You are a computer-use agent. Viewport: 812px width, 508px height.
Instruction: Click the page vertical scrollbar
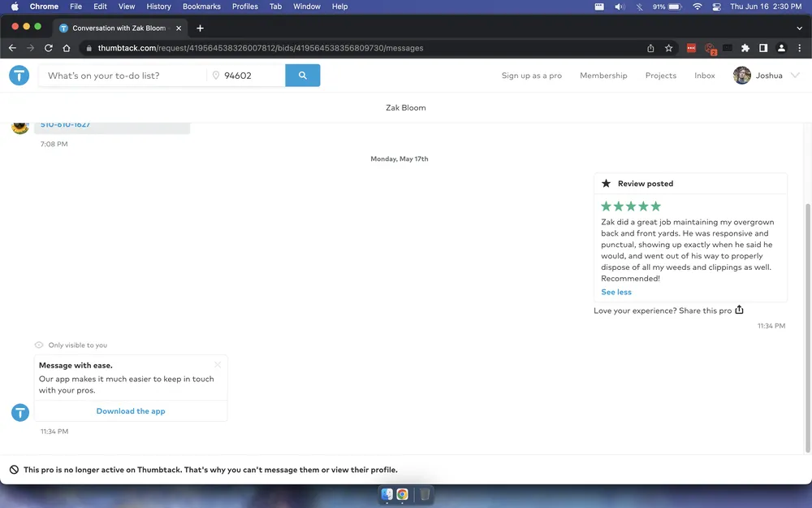point(807,325)
